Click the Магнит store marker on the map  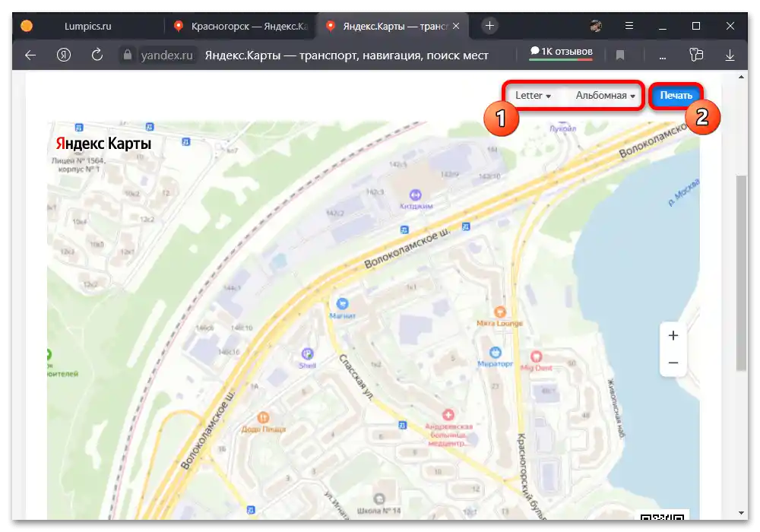coord(342,304)
